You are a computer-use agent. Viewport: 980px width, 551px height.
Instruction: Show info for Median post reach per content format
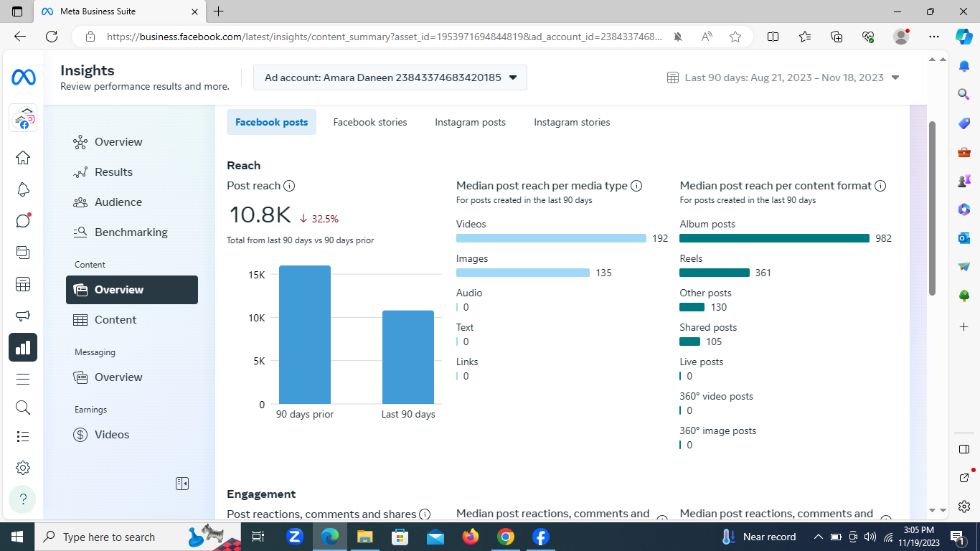point(880,186)
